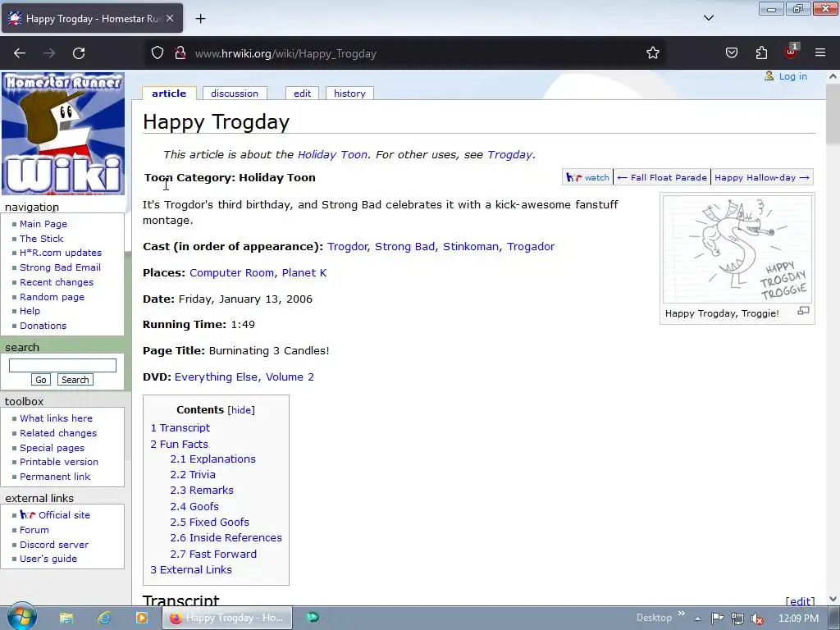Click inside the wiki search field

(x=62, y=365)
